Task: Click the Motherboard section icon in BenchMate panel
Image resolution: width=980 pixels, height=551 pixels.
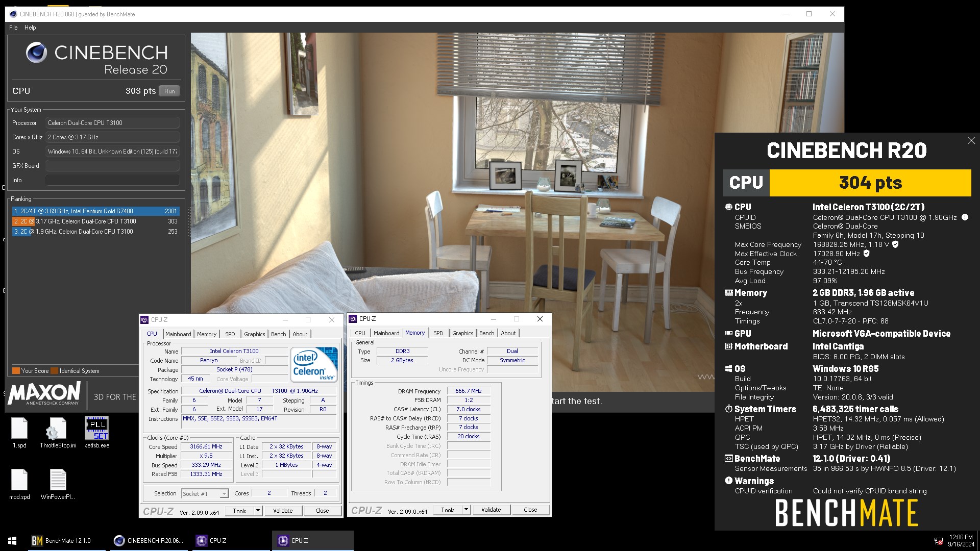Action: 728,346
